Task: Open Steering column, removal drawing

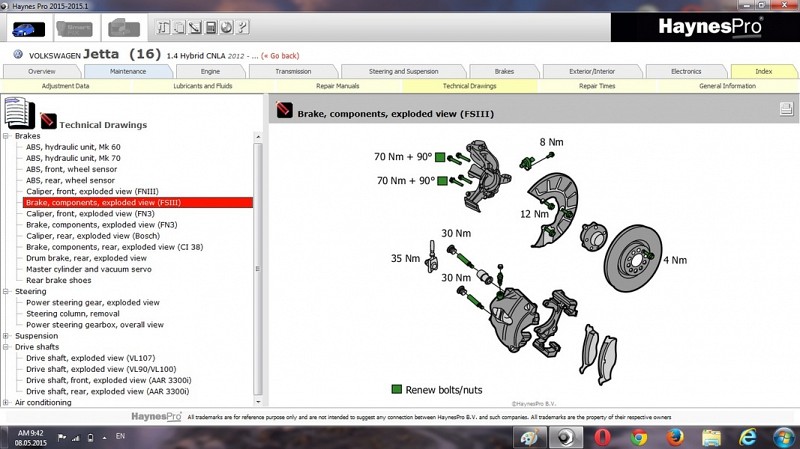Action: pyautogui.click(x=73, y=314)
